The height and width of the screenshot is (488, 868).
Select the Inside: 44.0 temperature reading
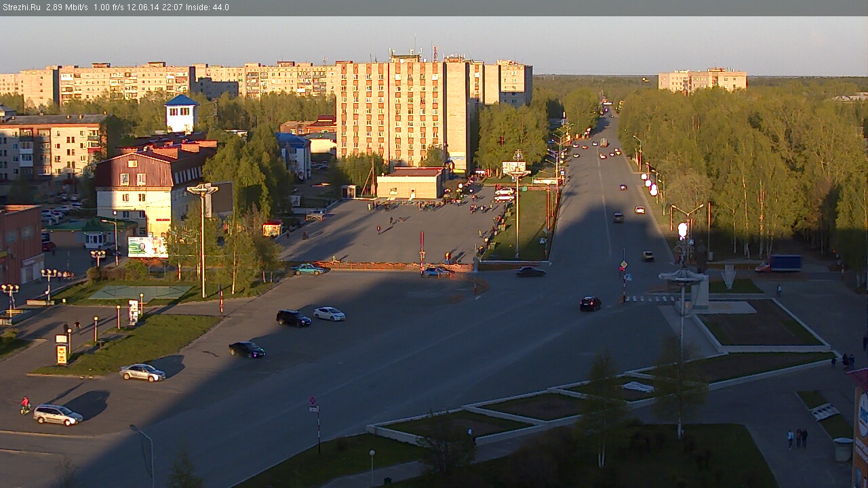[207, 7]
